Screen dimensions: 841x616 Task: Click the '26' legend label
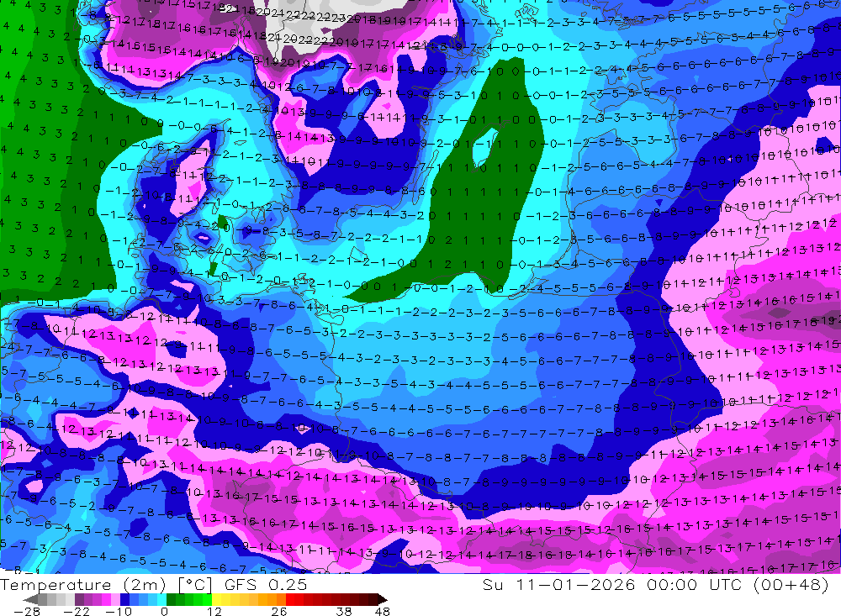[x=279, y=611]
